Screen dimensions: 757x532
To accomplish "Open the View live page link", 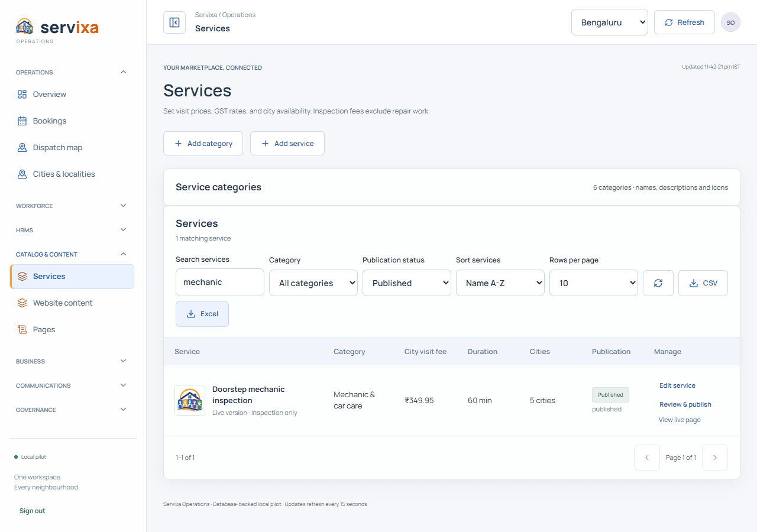I will pyautogui.click(x=680, y=420).
